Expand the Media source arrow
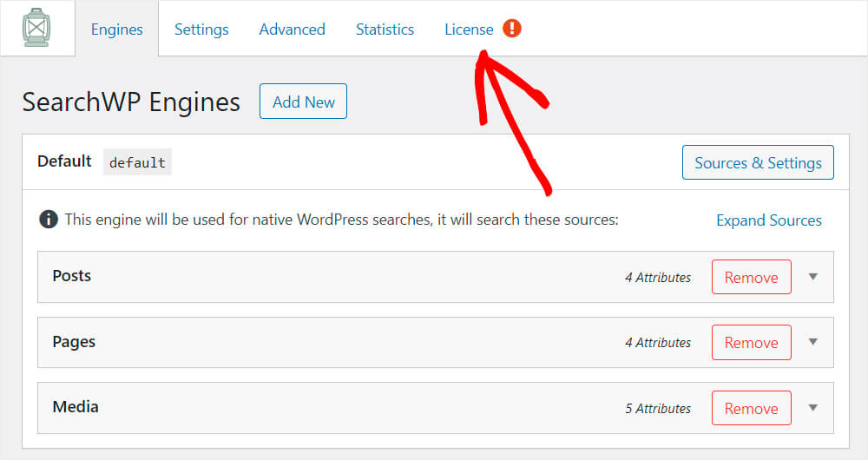This screenshot has height=460, width=868. (x=812, y=407)
